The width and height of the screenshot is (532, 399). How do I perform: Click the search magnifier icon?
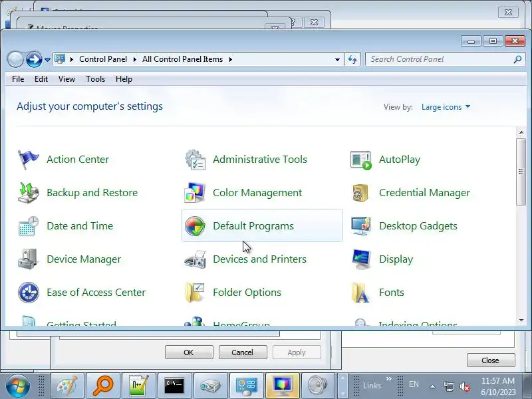(x=517, y=59)
